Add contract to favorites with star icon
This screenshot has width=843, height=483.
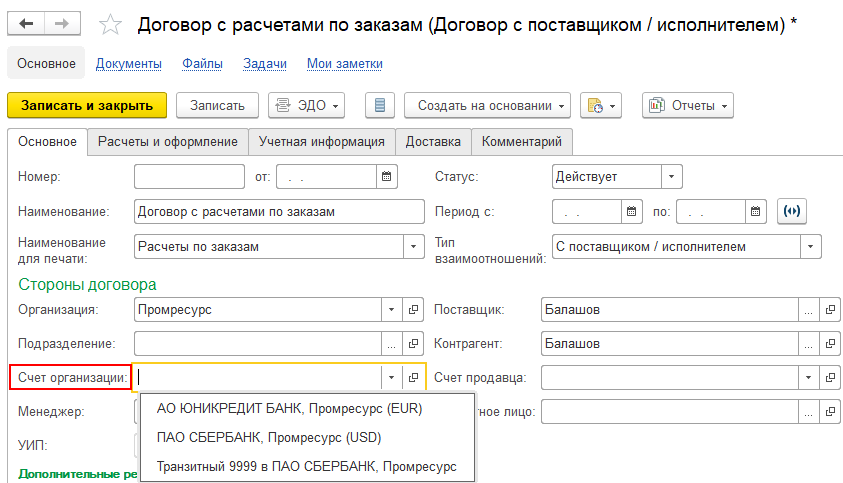(111, 24)
